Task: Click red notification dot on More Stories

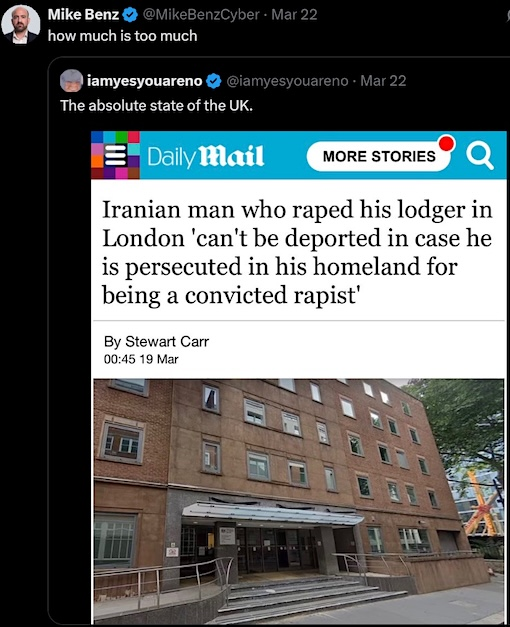Action: coord(446,143)
